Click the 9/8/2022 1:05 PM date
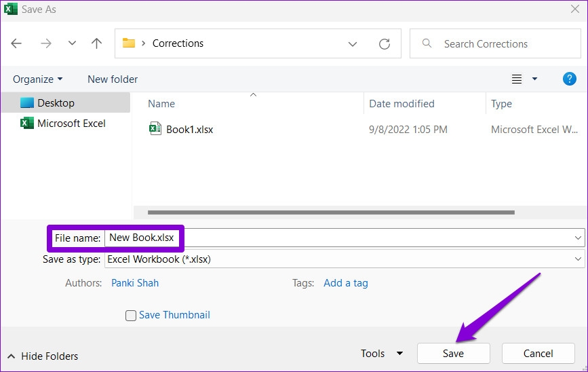This screenshot has height=372, width=588. click(x=408, y=130)
